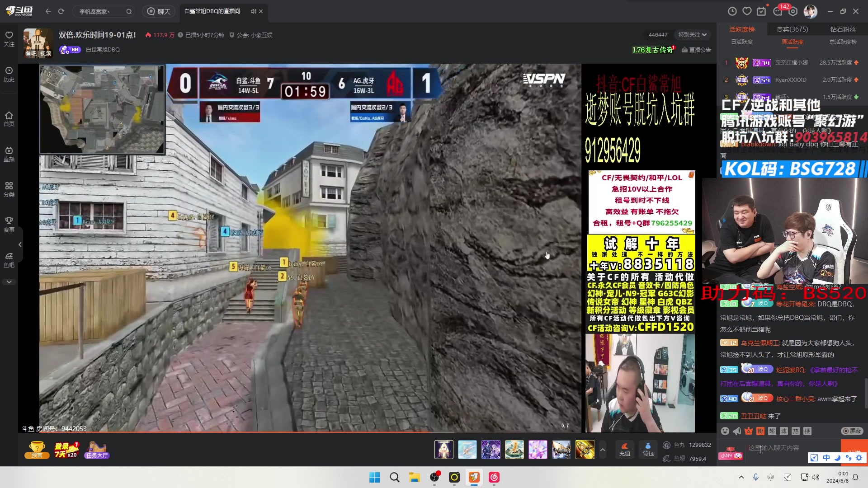Toggle the moon half-width mode on the IME bar
The image size is (868, 488).
tap(837, 458)
